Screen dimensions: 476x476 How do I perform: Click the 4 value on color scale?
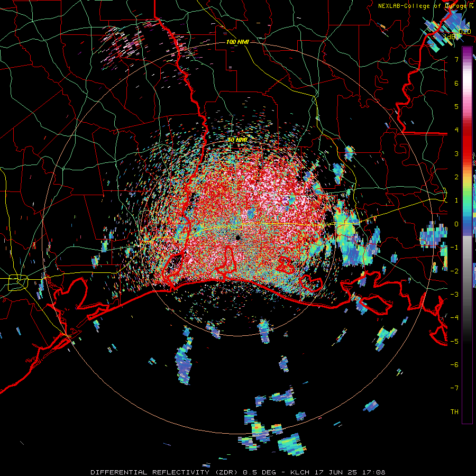[456, 130]
